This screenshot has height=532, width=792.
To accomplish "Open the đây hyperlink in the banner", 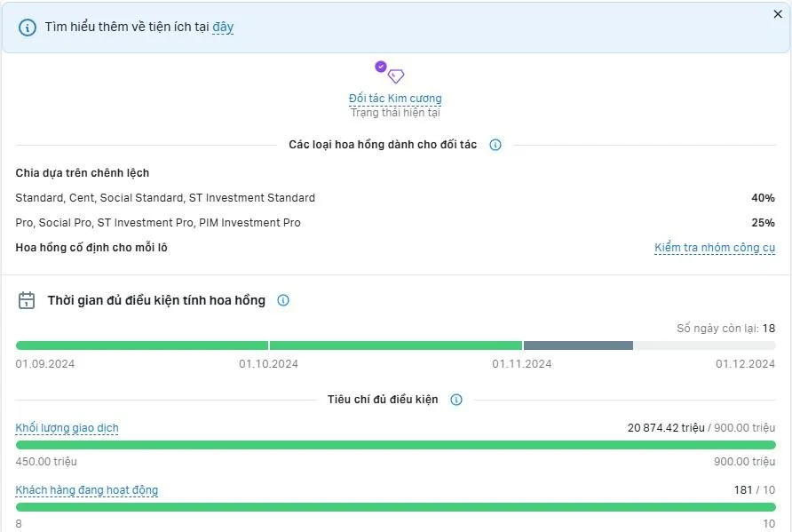I will tap(222, 27).
